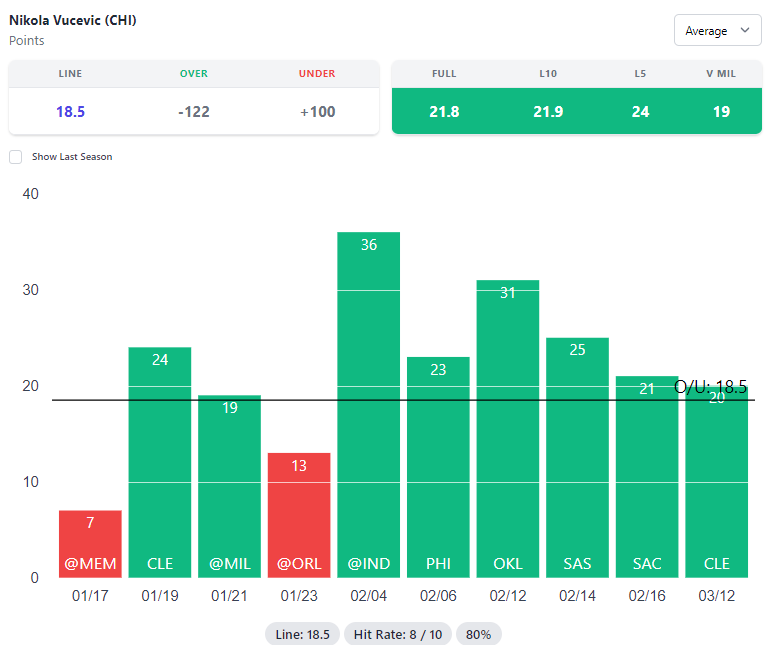Image resolution: width=778 pixels, height=647 pixels.
Task: Click the PHI bar showing 23 points
Action: [x=438, y=465]
